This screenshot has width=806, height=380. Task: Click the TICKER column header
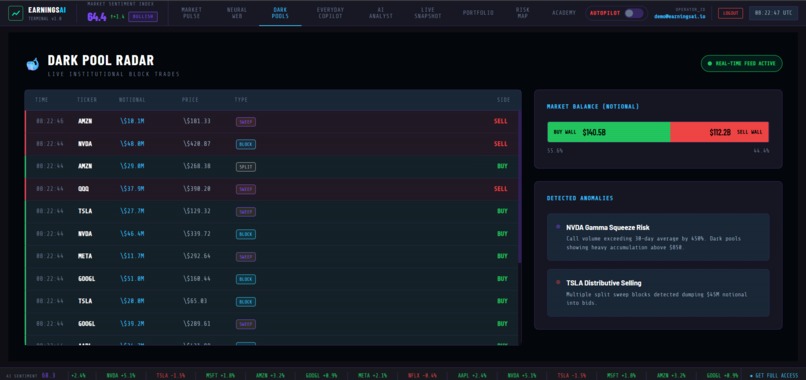click(87, 100)
